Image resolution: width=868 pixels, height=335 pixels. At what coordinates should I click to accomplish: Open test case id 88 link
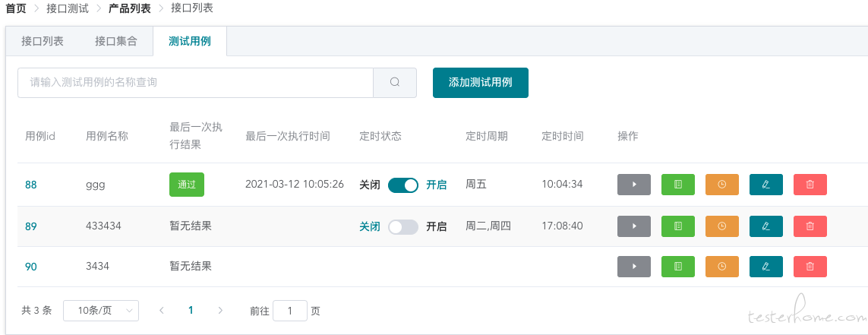point(31,185)
